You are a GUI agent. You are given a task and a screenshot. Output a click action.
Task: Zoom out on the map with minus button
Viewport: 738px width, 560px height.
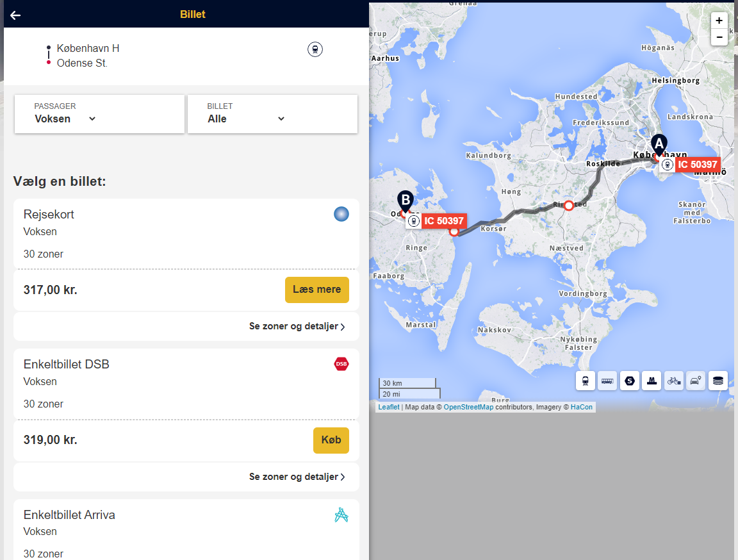(x=719, y=37)
